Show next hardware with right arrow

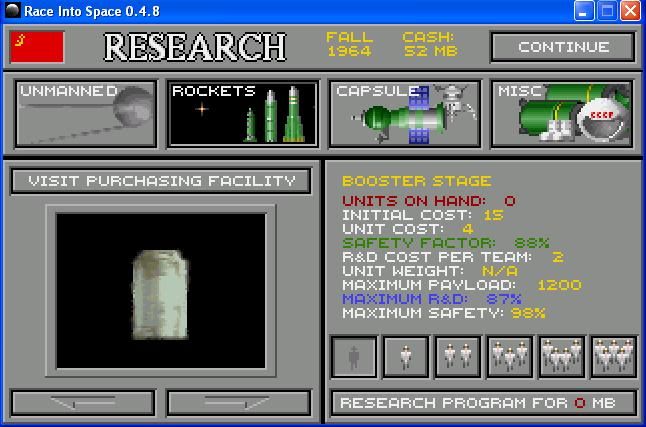tap(239, 403)
